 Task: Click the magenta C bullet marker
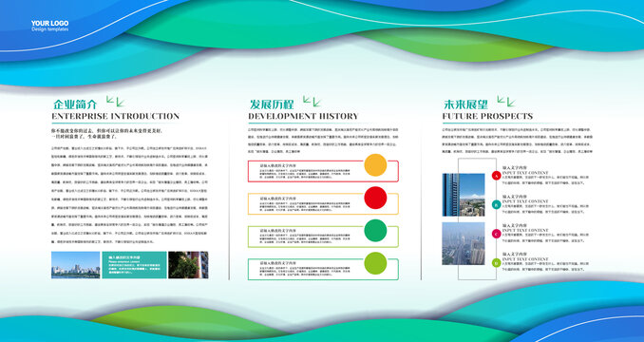(496, 234)
